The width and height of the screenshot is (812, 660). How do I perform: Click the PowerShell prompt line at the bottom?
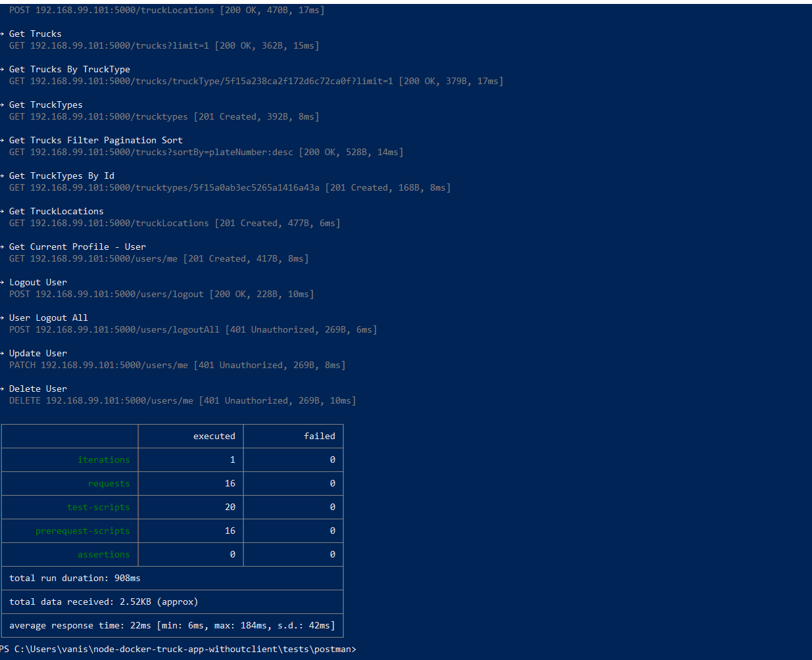coord(178,649)
